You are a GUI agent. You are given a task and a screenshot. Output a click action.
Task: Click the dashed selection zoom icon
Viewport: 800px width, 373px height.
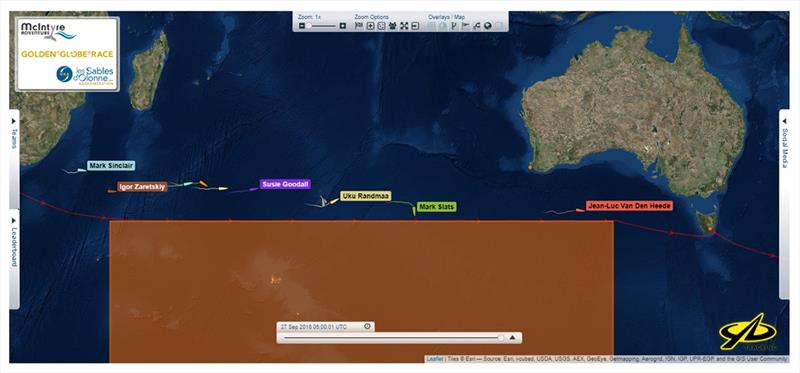(x=381, y=26)
